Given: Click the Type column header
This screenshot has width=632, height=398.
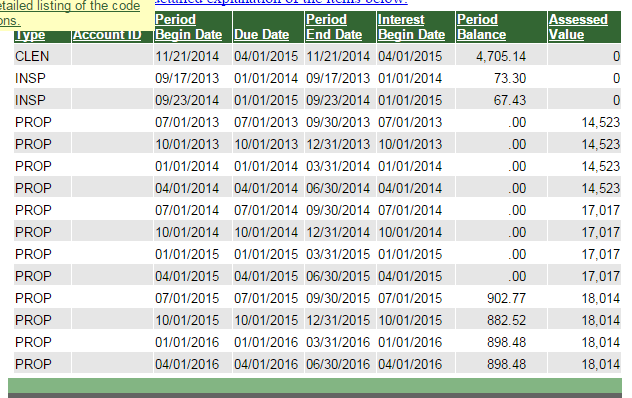Looking at the screenshot, I should point(30,35).
